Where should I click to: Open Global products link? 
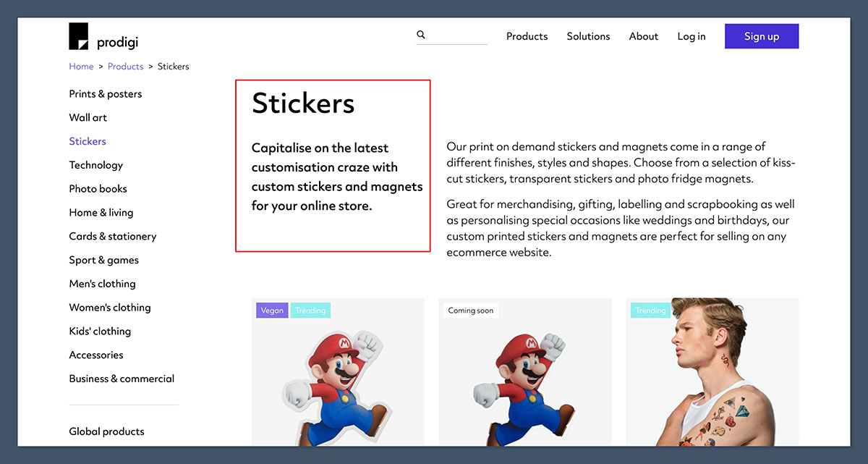(106, 431)
